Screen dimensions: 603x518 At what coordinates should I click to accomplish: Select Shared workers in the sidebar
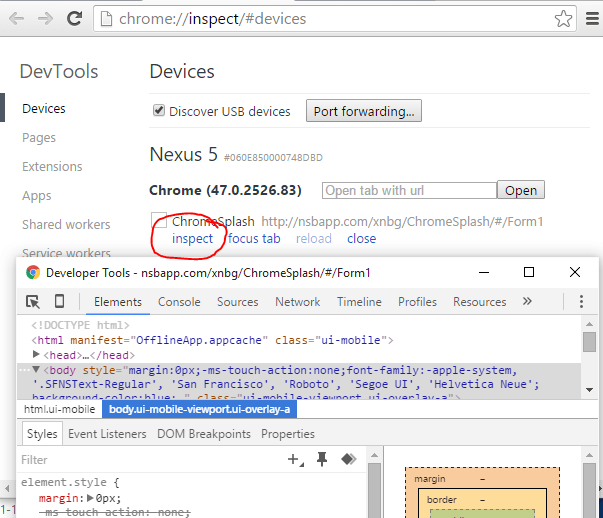[x=66, y=224]
